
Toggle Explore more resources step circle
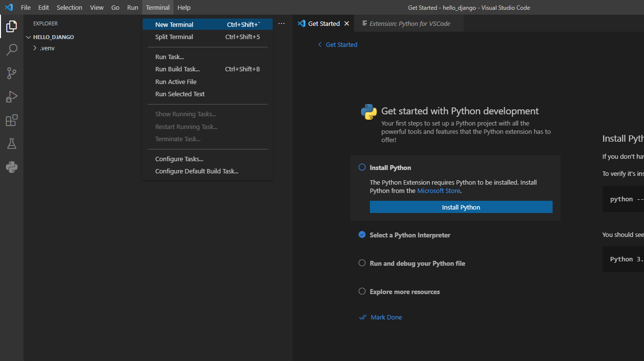tap(362, 291)
